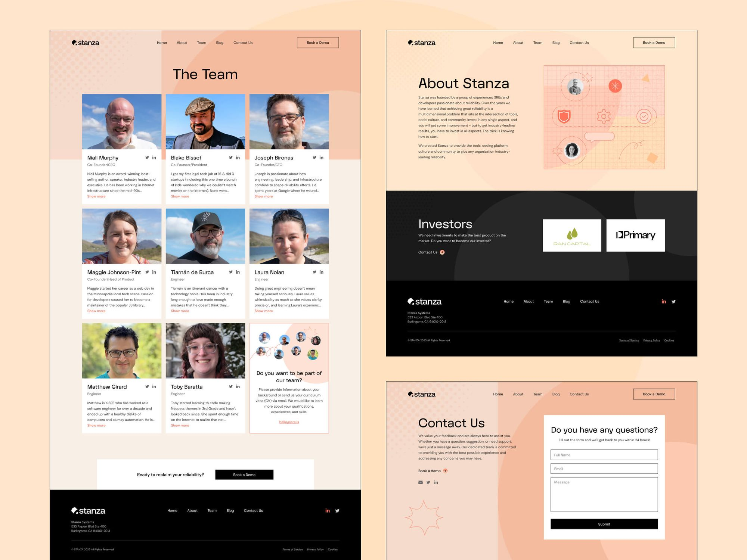
Task: Expand Blake Bisset's Show more bio
Action: [x=180, y=196]
